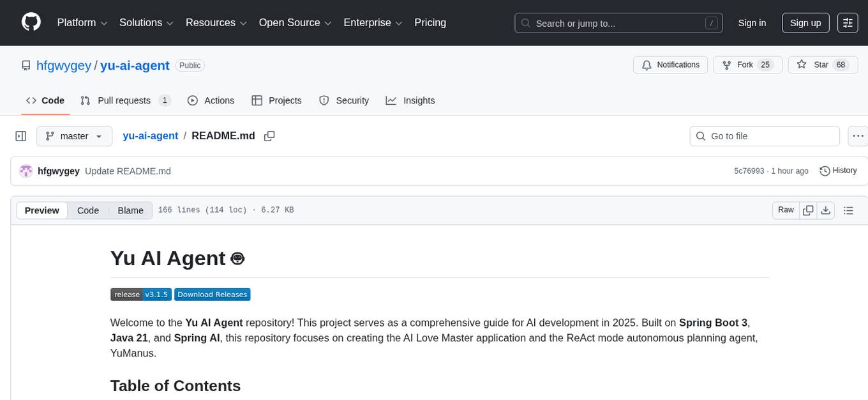Copy the README.md file path

[x=269, y=136]
